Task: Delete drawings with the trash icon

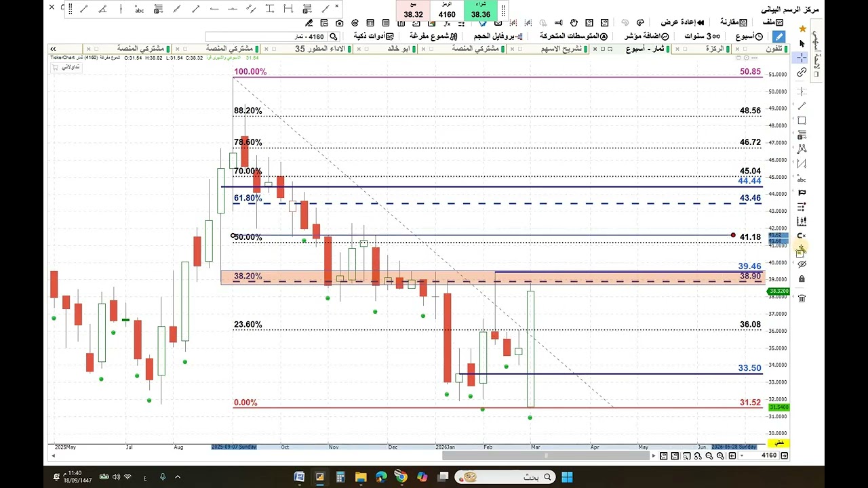Action: click(x=802, y=298)
